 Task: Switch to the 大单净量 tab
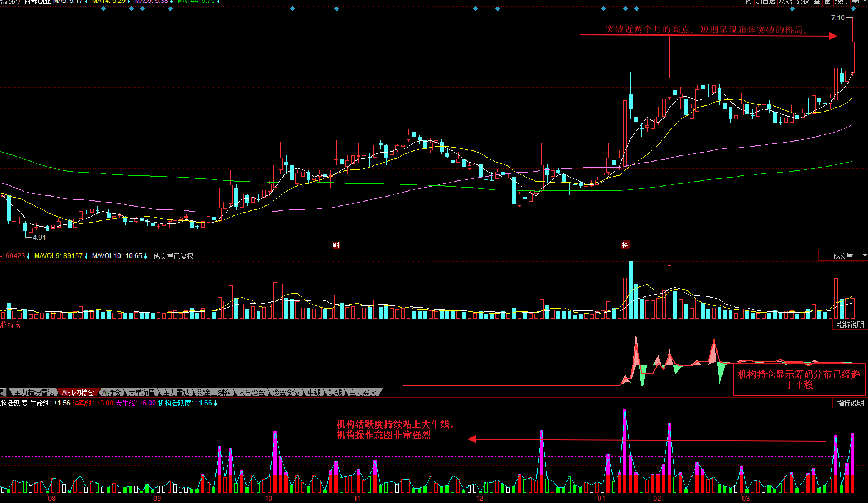[142, 393]
